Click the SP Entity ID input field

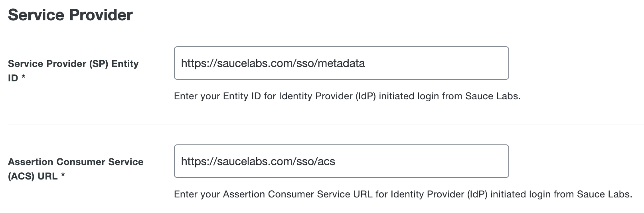tap(341, 63)
